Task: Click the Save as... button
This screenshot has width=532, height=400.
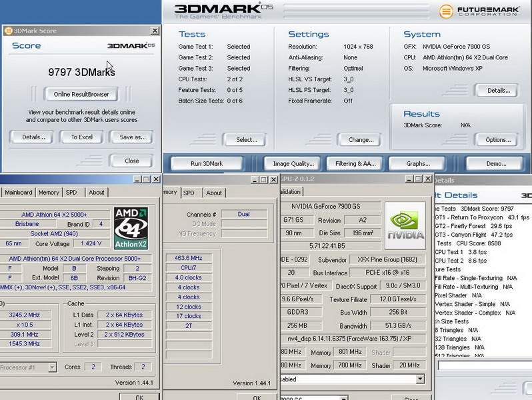Action: coord(132,137)
